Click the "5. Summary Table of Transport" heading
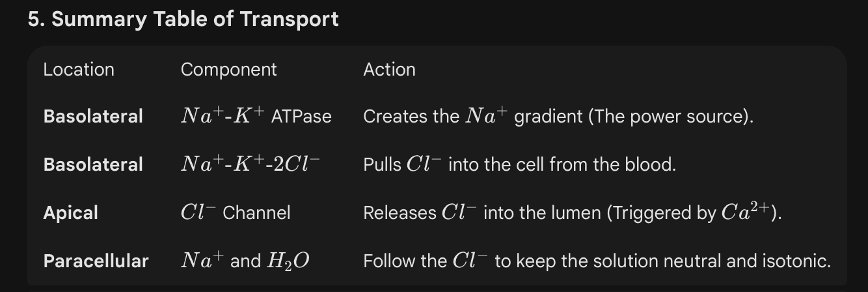 click(183, 19)
